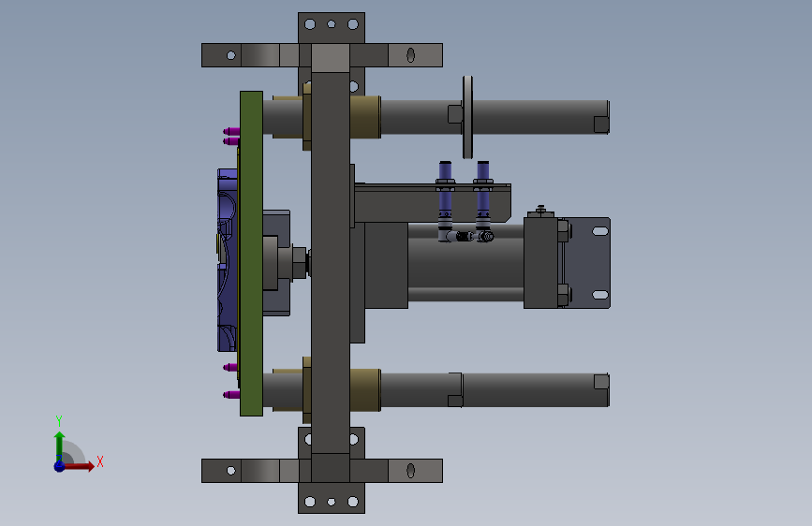Select the olive bushing on upper rod right of frame
This screenshot has width=812, height=526.
(365, 117)
